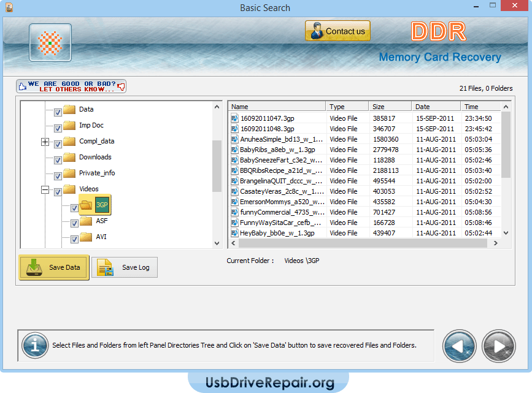Viewport: 532px width, 393px height.
Task: Go back using the left arrow button
Action: (x=460, y=346)
